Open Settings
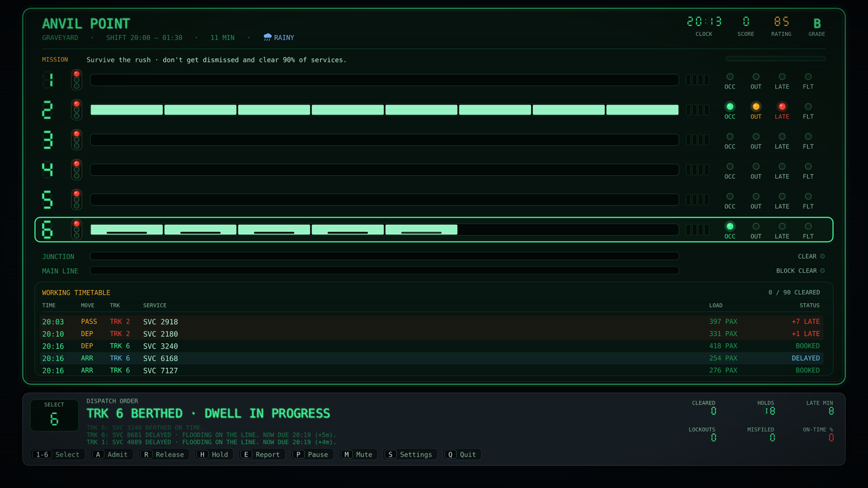 [x=410, y=454]
